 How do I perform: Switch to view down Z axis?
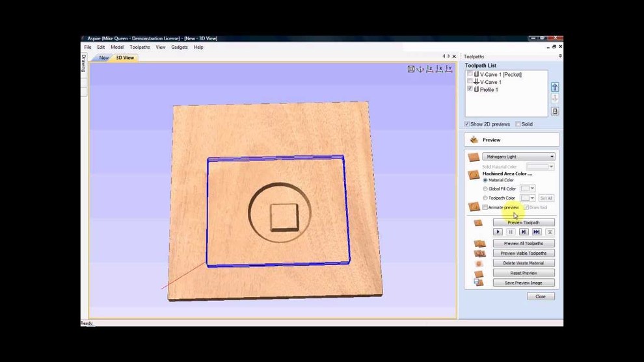coord(430,69)
